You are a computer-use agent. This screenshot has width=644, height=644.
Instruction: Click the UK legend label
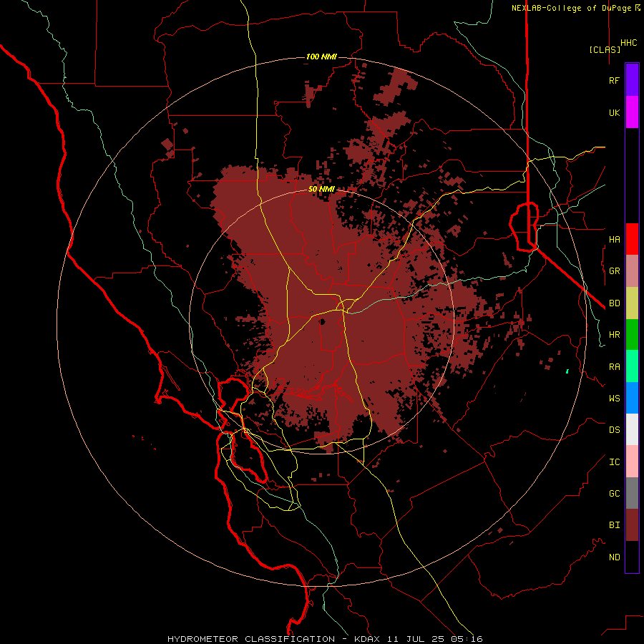(x=614, y=112)
